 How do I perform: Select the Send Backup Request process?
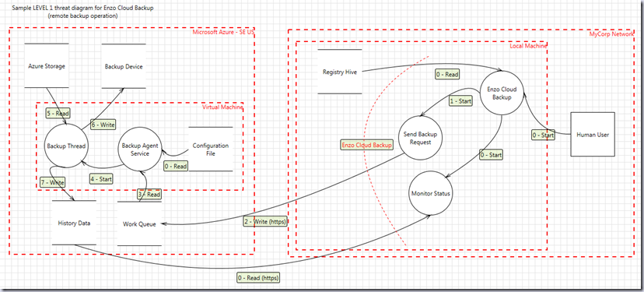420,139
